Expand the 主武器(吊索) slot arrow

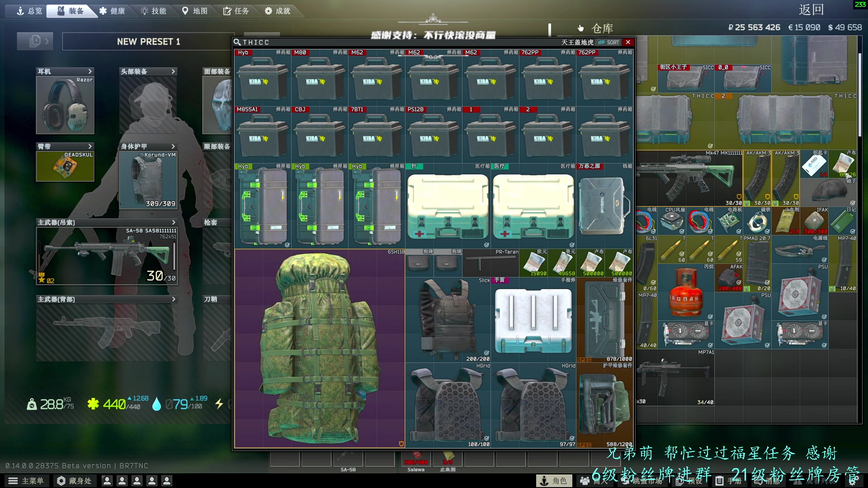174,222
